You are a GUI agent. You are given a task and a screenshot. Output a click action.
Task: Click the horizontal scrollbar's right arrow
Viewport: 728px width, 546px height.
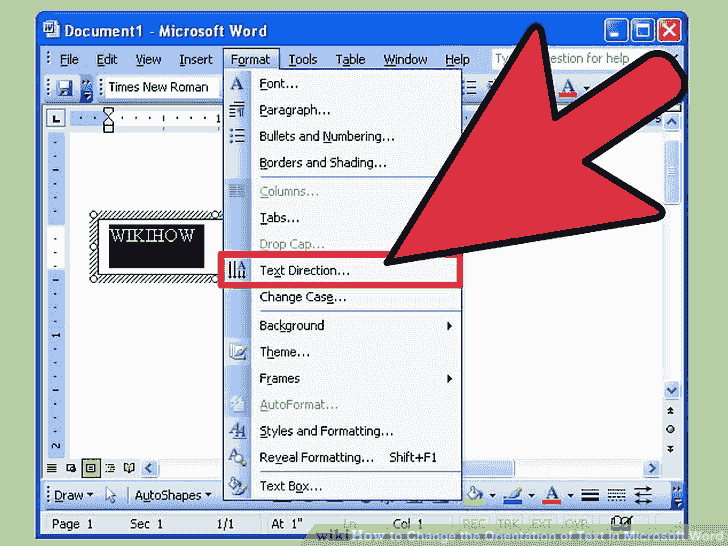tap(652, 468)
